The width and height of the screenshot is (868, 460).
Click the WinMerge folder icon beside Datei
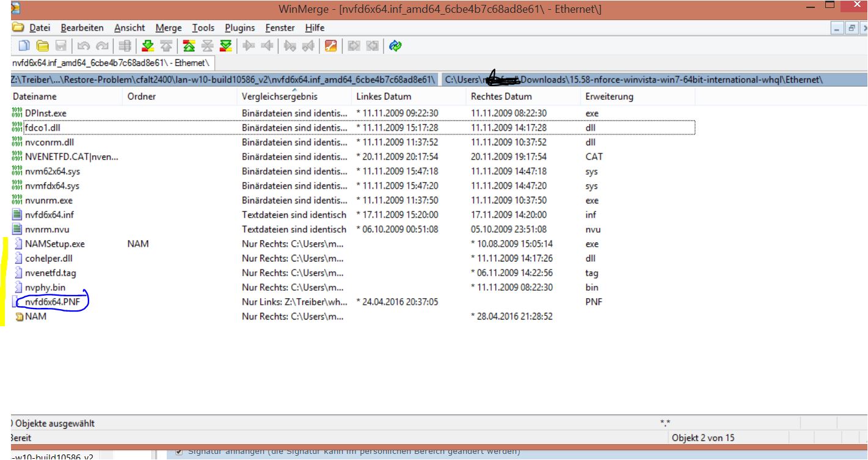point(18,27)
